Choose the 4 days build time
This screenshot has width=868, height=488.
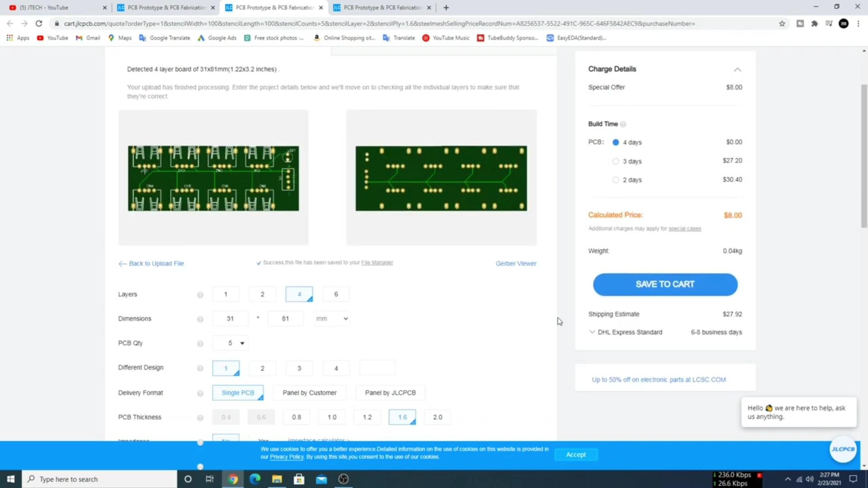coord(615,142)
